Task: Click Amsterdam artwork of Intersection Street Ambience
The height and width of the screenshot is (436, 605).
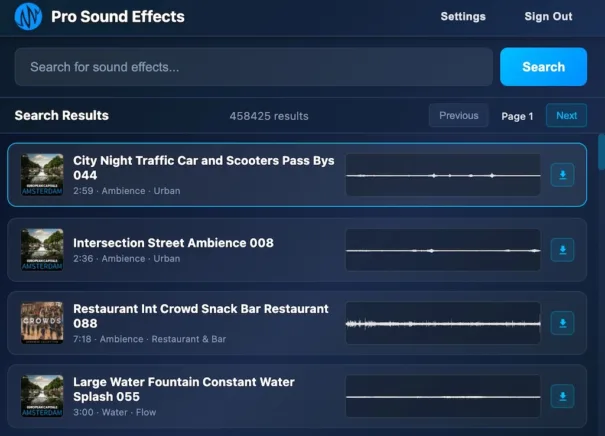Action: click(x=42, y=250)
